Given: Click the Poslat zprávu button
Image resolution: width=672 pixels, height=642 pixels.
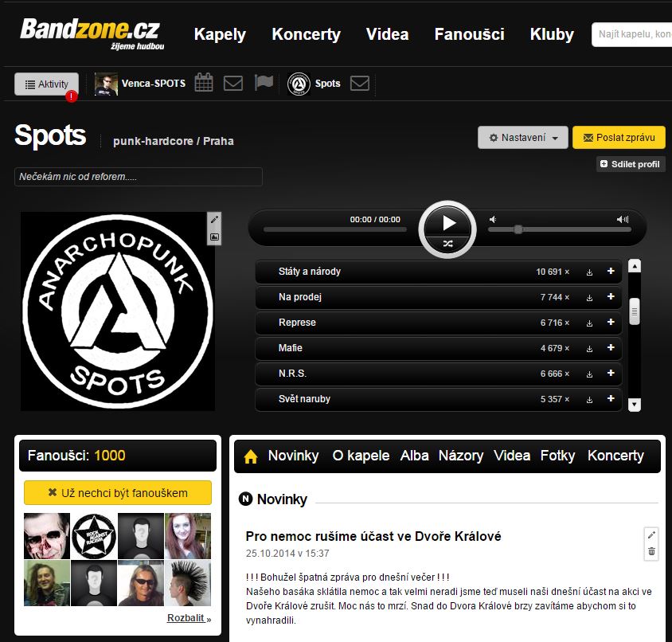Looking at the screenshot, I should (619, 138).
